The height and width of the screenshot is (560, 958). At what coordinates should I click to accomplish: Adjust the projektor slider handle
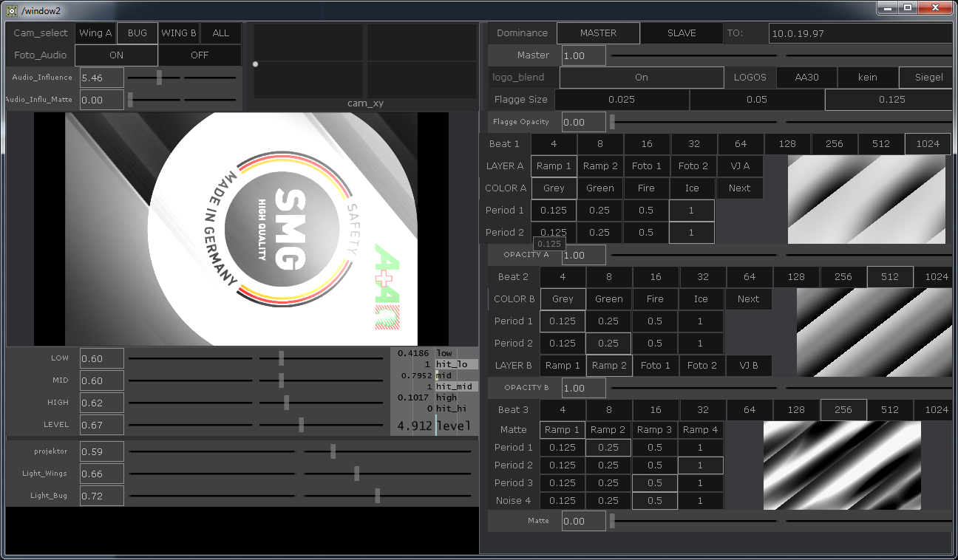[x=333, y=451]
